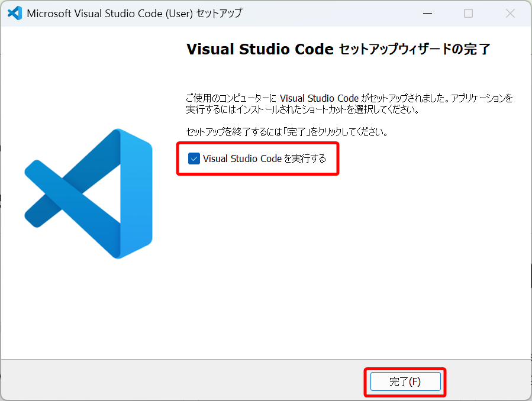
Task: Click the grayed-out maximize button
Action: point(468,13)
